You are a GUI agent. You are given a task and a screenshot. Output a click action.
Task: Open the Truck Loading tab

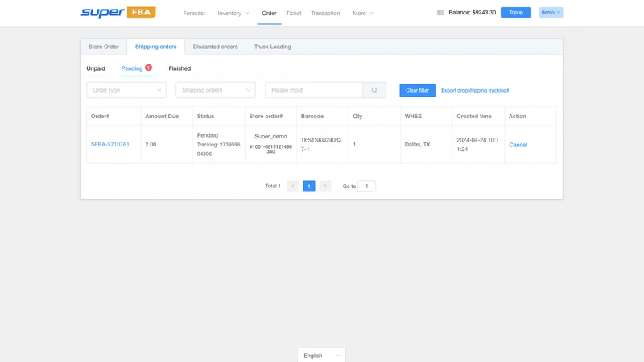click(273, 47)
